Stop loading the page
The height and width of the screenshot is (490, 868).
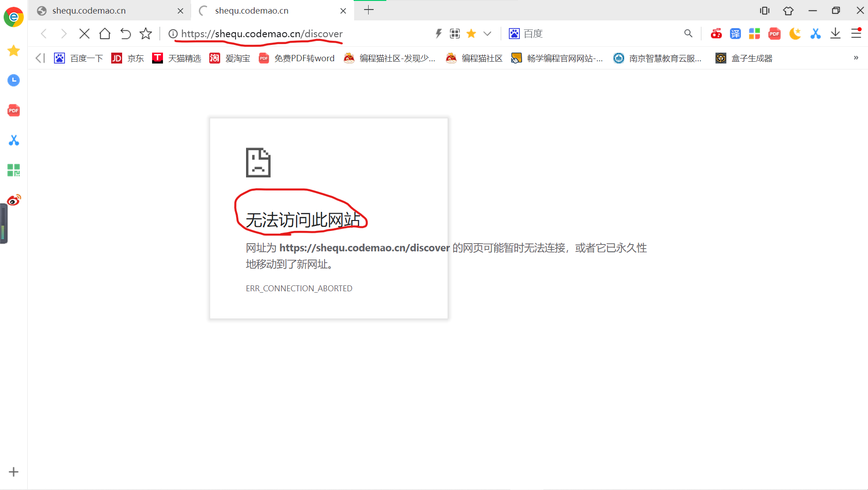click(84, 34)
